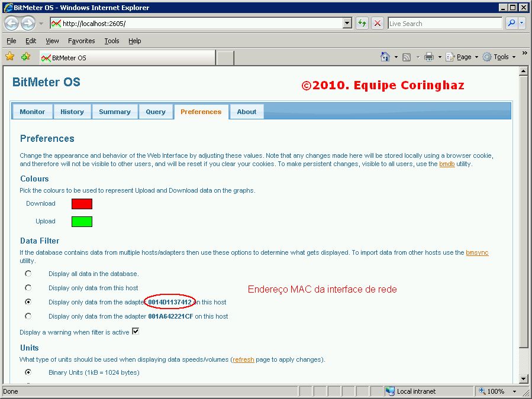532x399 pixels.
Task: Switch to the About tab
Action: (247, 112)
